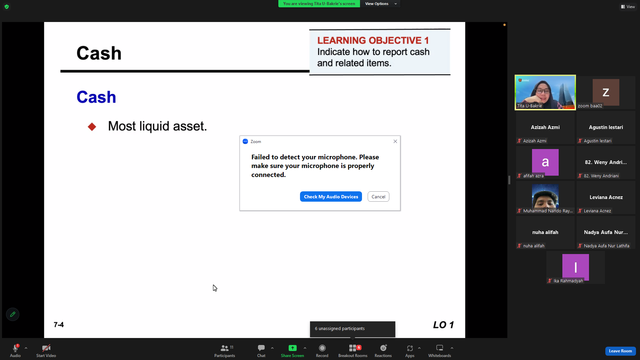Click the gallery panel resize handle

[509, 180]
